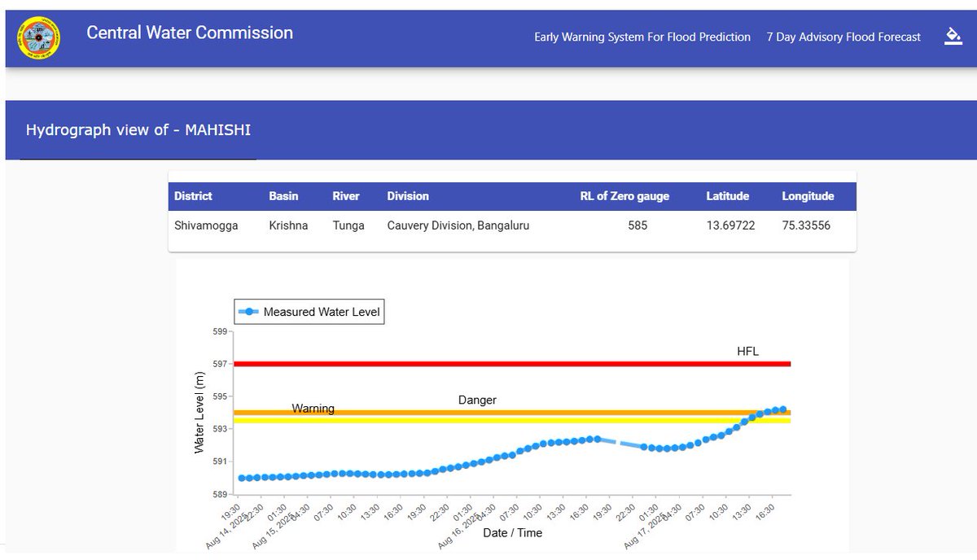Image resolution: width=977 pixels, height=560 pixels.
Task: Click the Central Water Commission emblem logo
Action: pos(37,38)
